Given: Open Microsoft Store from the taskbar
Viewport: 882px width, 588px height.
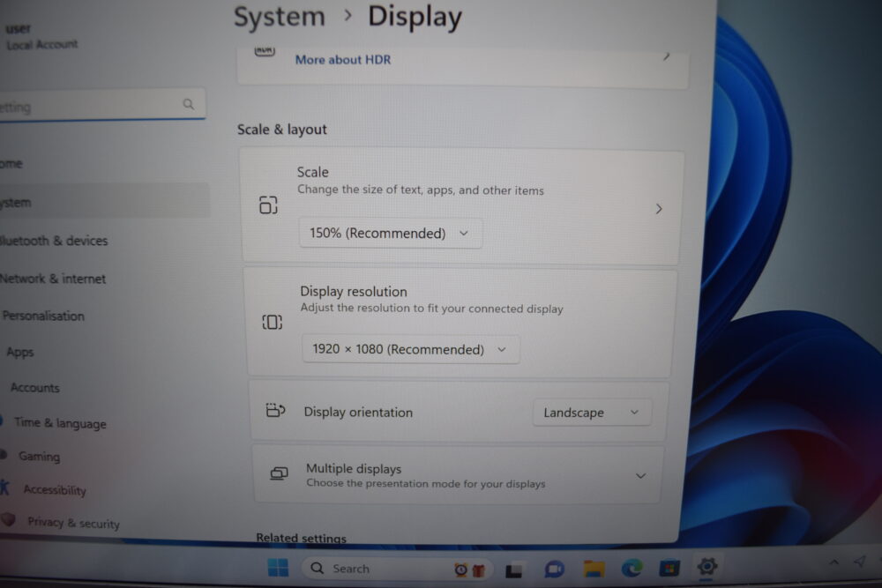Looking at the screenshot, I should tap(669, 569).
